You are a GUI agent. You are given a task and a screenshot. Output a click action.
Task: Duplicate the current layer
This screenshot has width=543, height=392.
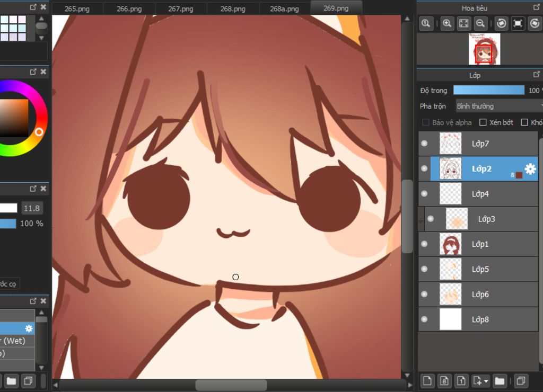521,380
